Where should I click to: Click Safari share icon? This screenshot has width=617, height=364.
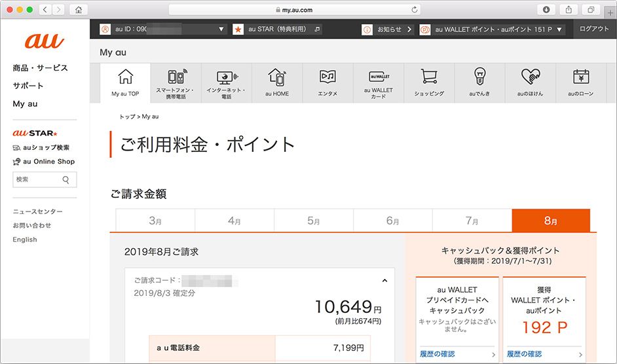pos(569,9)
